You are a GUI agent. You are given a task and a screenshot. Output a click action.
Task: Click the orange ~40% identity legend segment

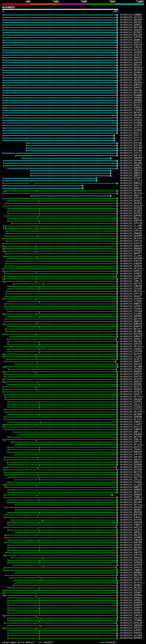(x=45, y=4)
